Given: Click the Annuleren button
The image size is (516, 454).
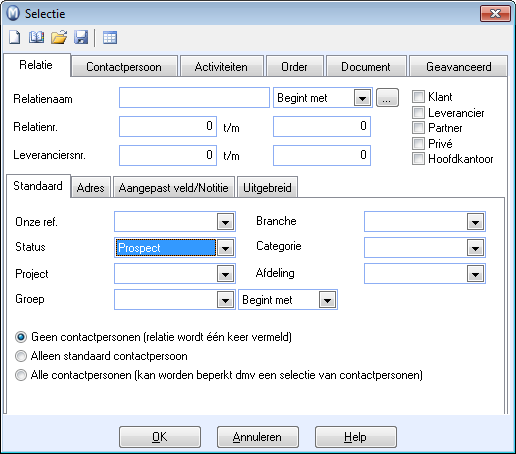Looking at the screenshot, I should click(x=257, y=437).
